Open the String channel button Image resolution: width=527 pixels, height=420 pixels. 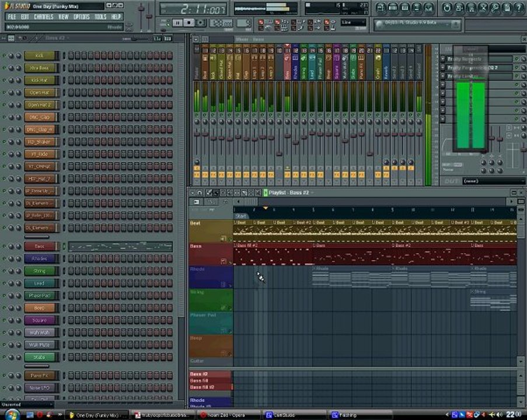(40, 271)
